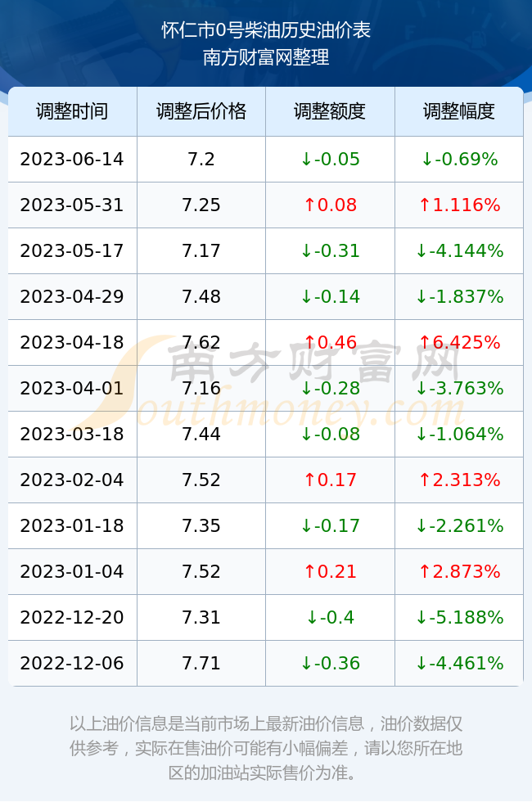Select the 调整额度 column header
This screenshot has width=532, height=802.
point(330,111)
